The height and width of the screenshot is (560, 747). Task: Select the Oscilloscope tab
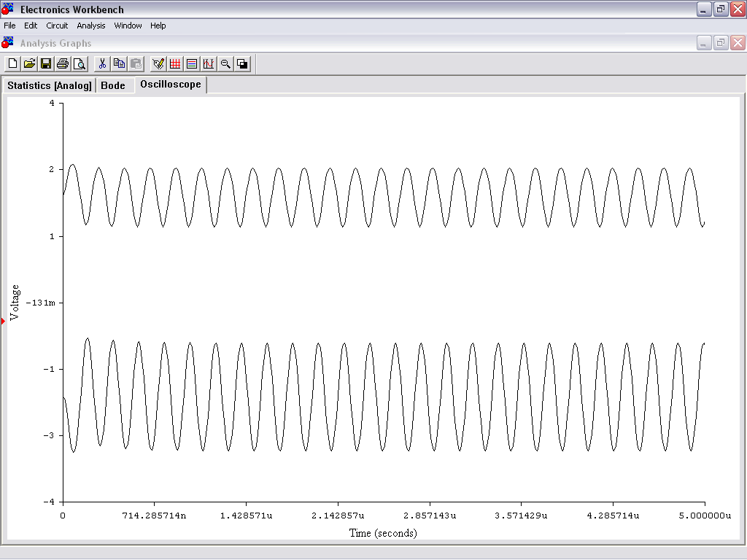171,85
